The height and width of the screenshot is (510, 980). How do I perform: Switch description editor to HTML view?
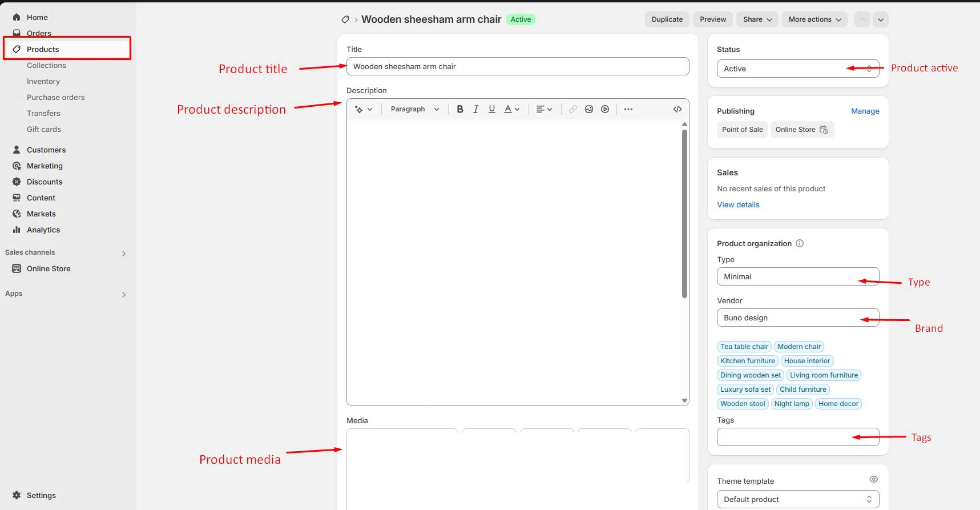(677, 109)
